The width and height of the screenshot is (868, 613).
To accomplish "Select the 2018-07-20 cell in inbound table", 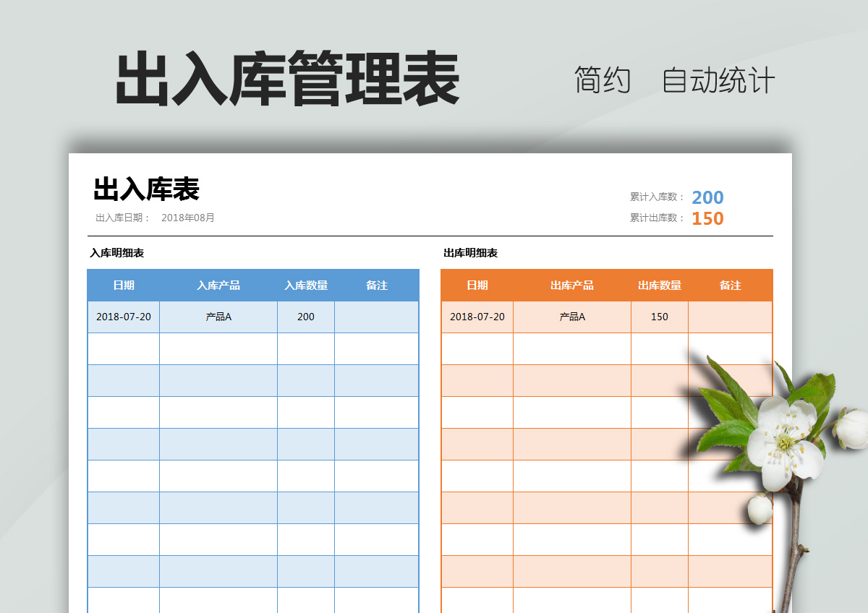I will point(124,317).
